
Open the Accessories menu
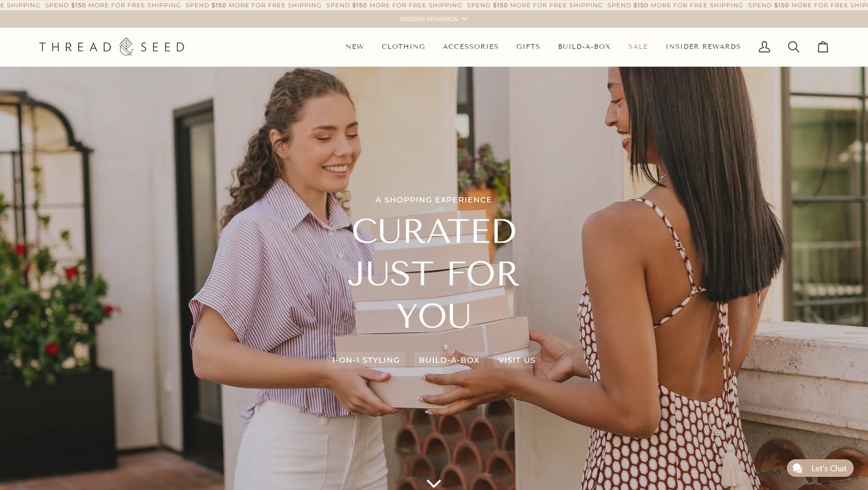[471, 46]
